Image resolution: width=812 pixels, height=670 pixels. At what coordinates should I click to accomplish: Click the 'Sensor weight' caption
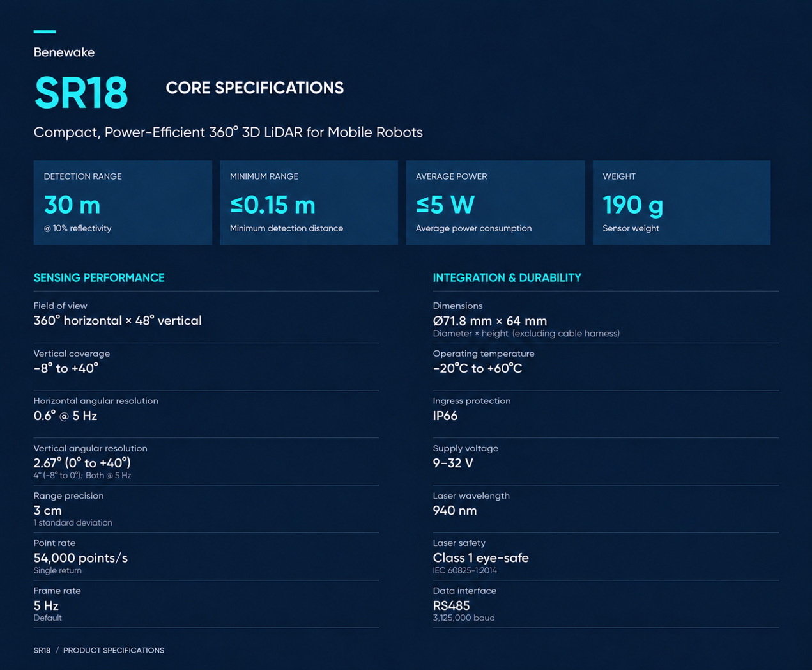click(x=631, y=228)
